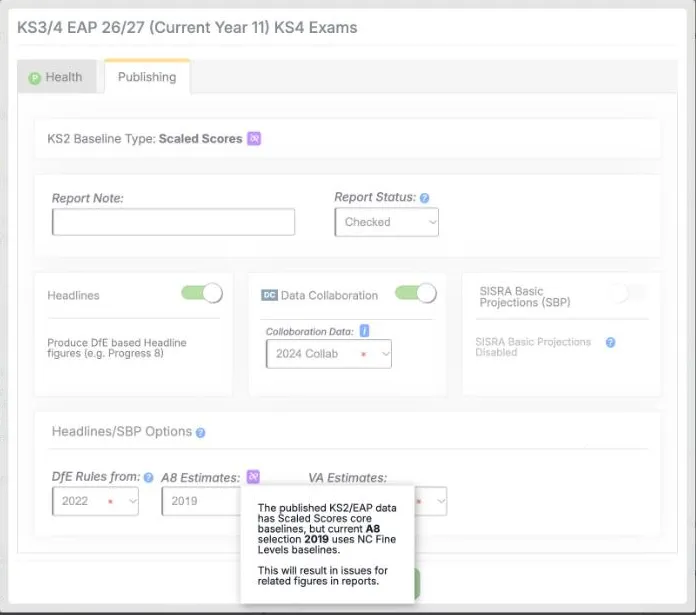Toggle the Data Collaboration switch
Image resolution: width=696 pixels, height=615 pixels.
click(x=416, y=293)
